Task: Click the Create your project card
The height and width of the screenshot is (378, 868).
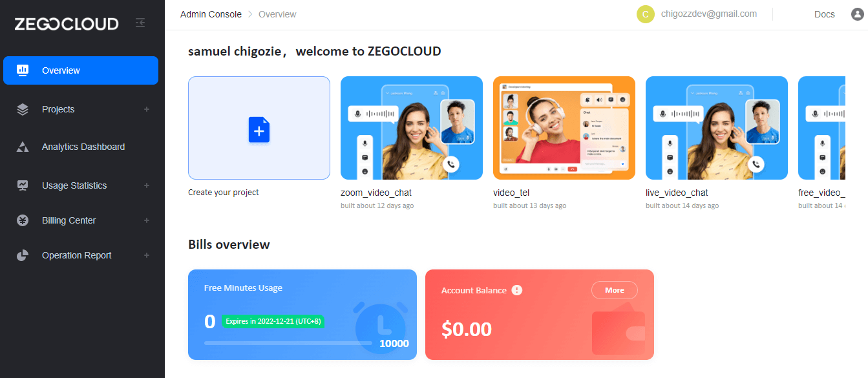Action: pos(259,127)
